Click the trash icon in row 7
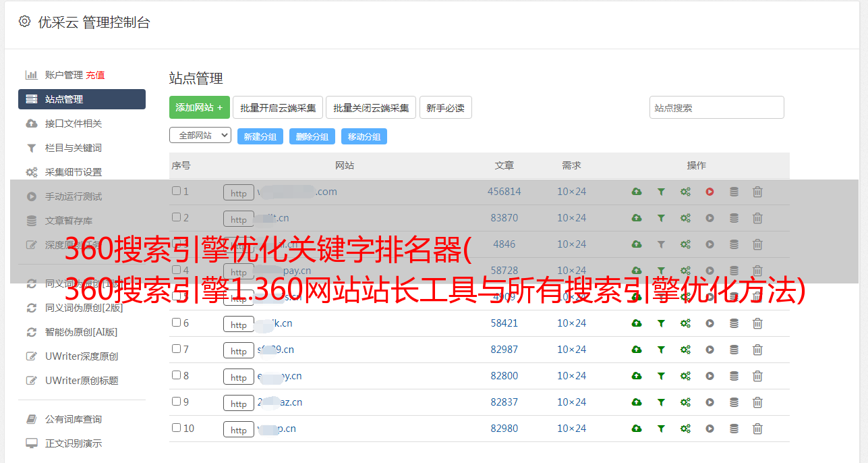Screen dimensions: 868x463 tap(757, 350)
